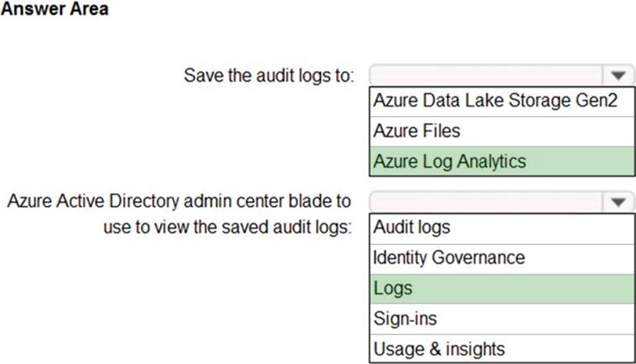Pick the green-highlighted storage destination entry
Image resolution: width=636 pixels, height=364 pixels.
[501, 161]
